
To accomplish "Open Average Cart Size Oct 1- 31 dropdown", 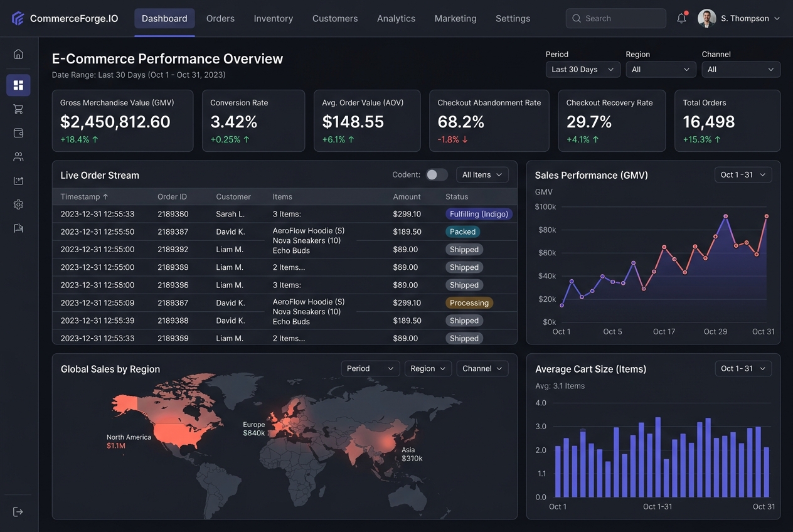I will coord(743,369).
